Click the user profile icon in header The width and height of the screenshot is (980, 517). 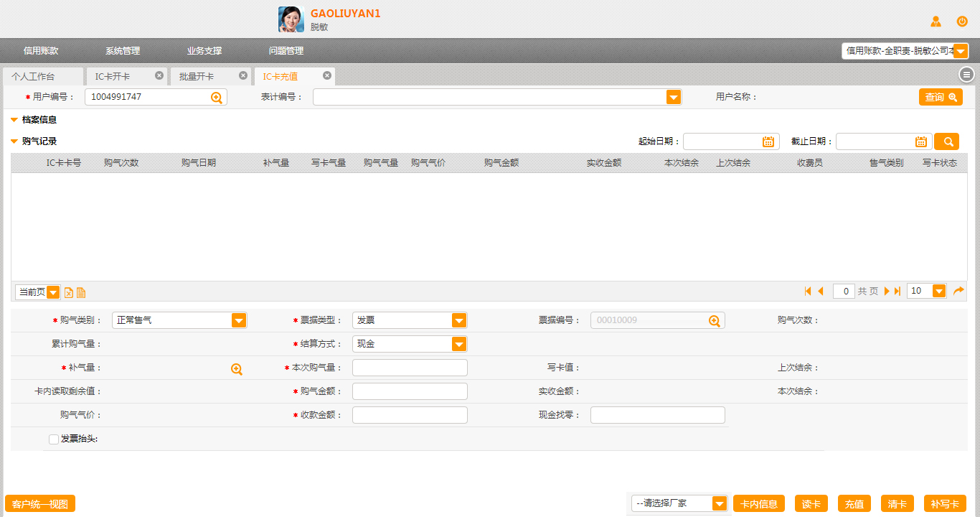936,22
